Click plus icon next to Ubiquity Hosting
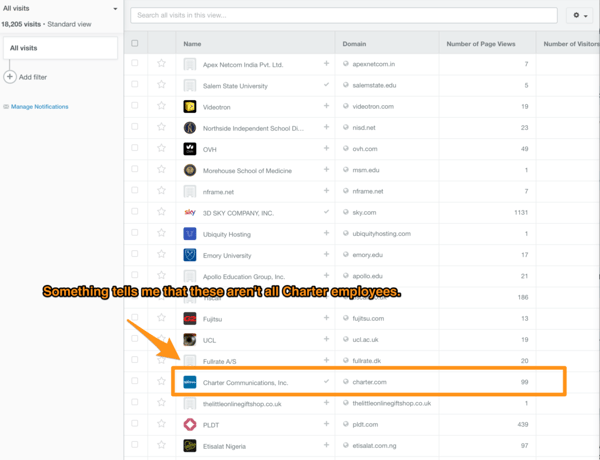This screenshot has width=600, height=460. coord(326,233)
